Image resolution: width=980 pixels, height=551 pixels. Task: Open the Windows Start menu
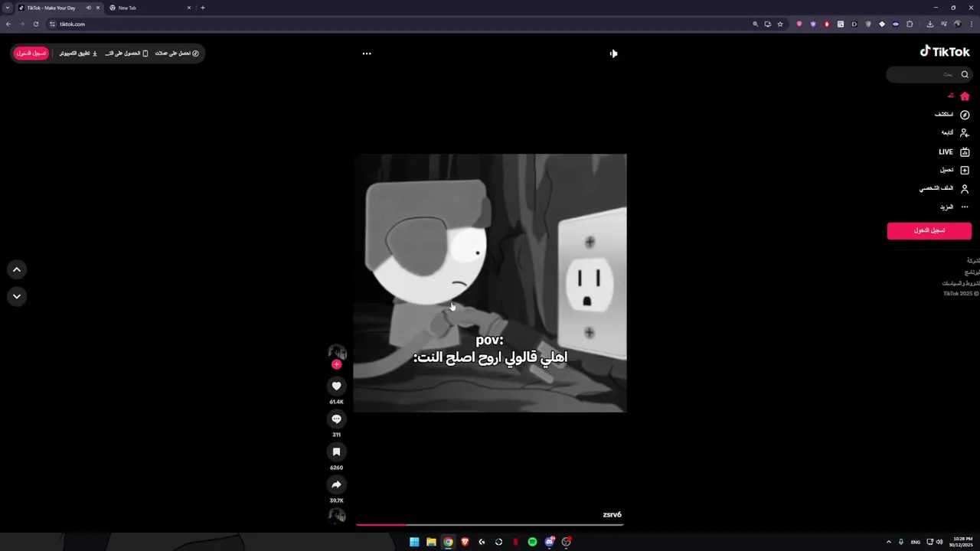pos(414,542)
